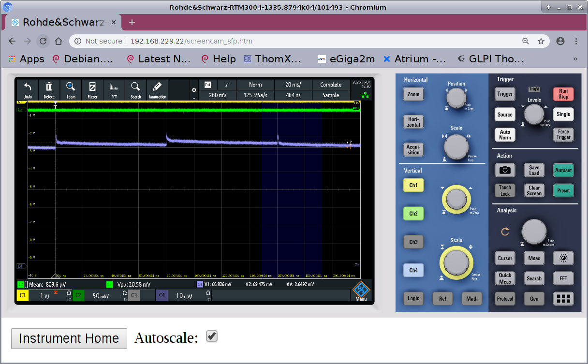Viewport: 588px width, 364px height.
Task: Click the Undo icon on oscilloscope toolbar
Action: [28, 89]
